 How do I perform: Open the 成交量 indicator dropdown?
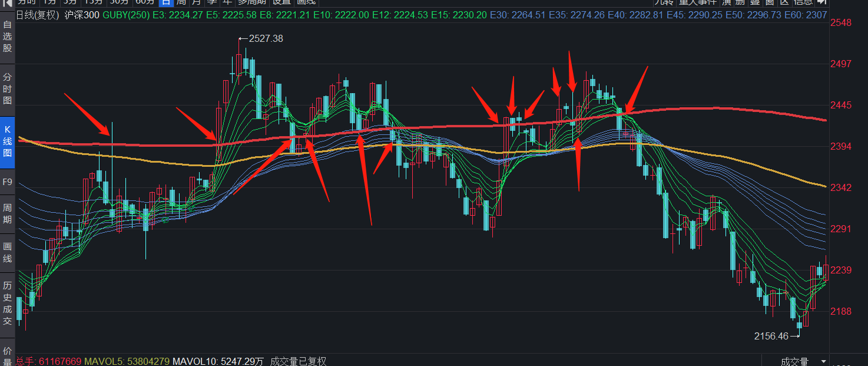tap(800, 361)
